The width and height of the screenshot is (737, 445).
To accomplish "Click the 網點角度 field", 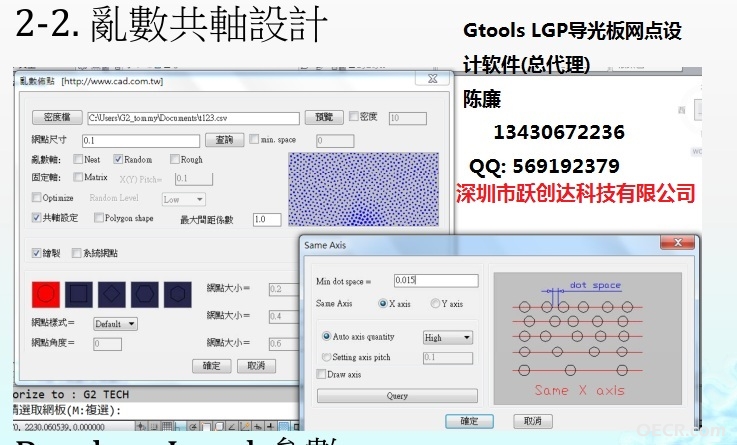I will click(107, 344).
